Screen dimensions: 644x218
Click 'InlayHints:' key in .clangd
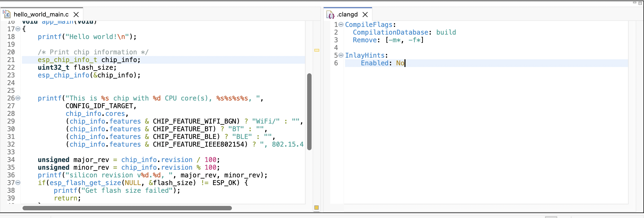tap(367, 55)
